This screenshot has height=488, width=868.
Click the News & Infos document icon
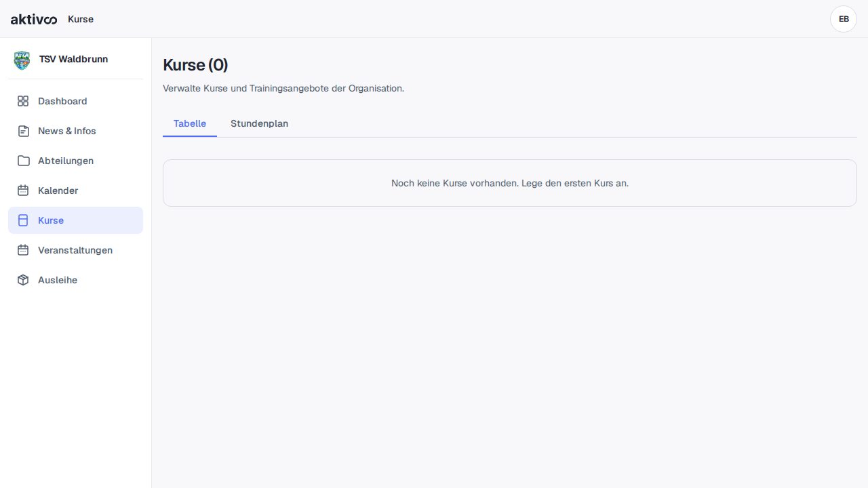point(23,131)
